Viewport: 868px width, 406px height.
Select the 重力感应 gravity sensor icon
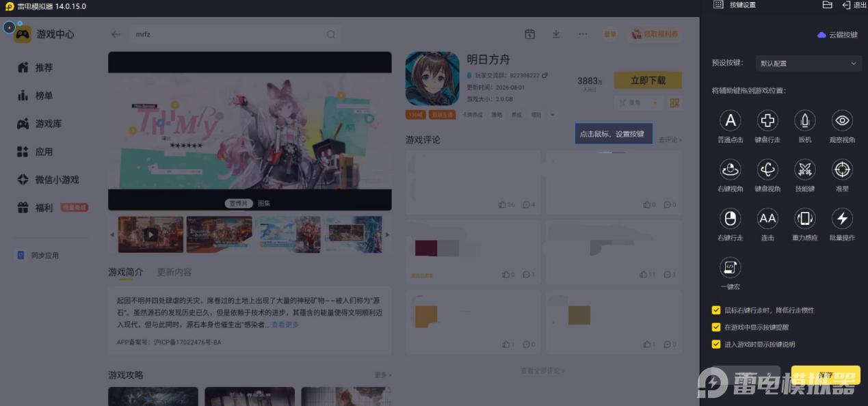[x=805, y=219]
